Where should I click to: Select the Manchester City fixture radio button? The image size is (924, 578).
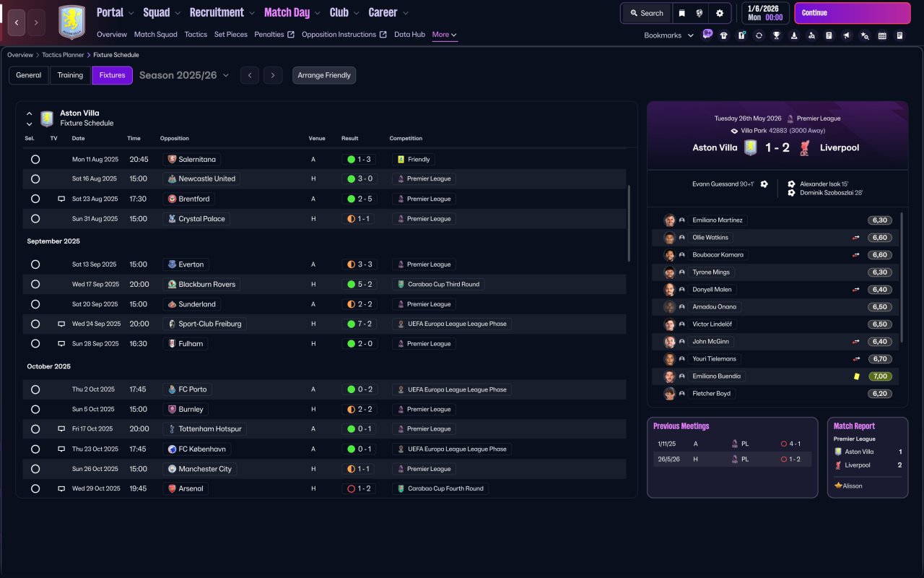pyautogui.click(x=35, y=469)
